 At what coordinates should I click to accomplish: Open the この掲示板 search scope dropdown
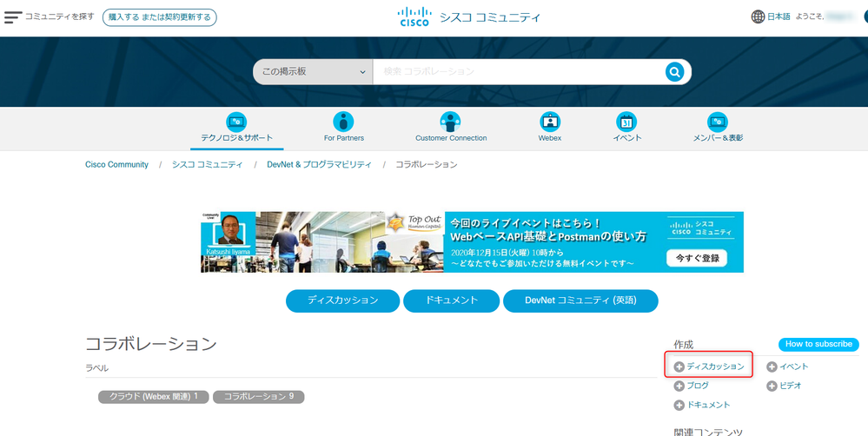(x=314, y=72)
